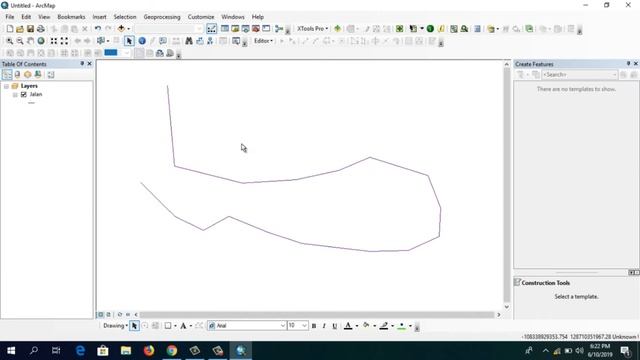Choose List By Drawing Order view
The width and height of the screenshot is (640, 360).
pyautogui.click(x=7, y=75)
